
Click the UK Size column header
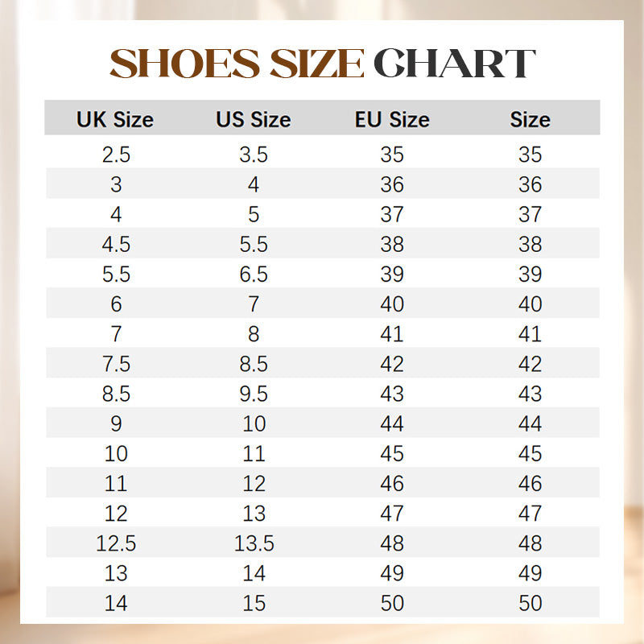pyautogui.click(x=115, y=120)
